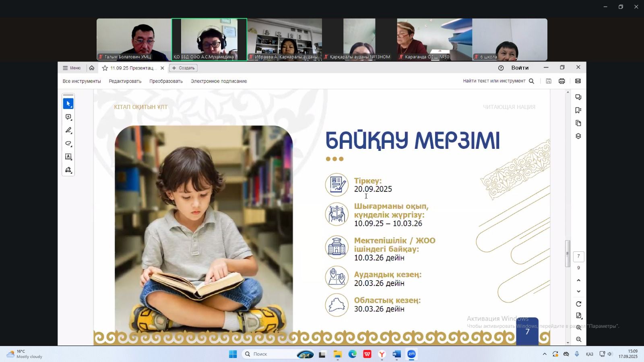Open the comments panel on right

point(578,97)
